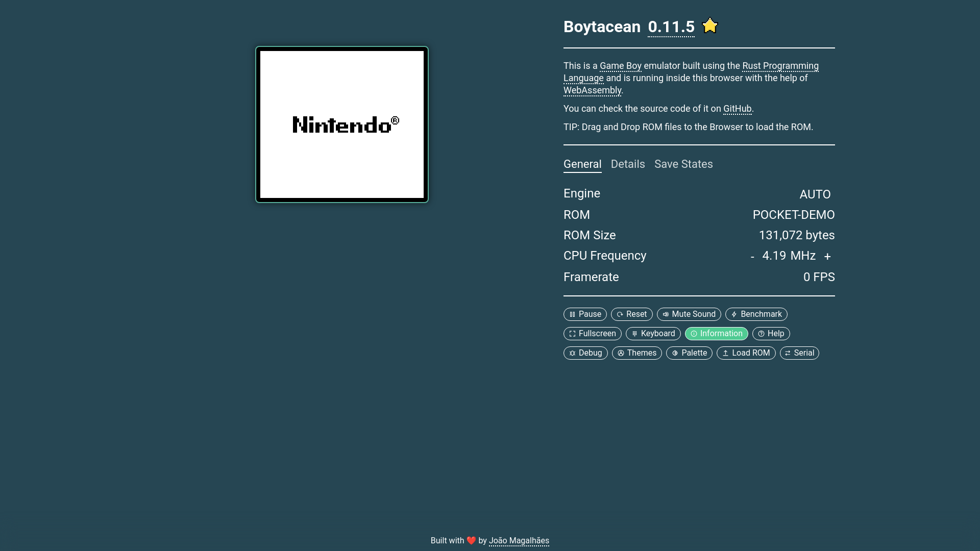
Task: Increase CPU frequency with plus
Action: click(827, 257)
